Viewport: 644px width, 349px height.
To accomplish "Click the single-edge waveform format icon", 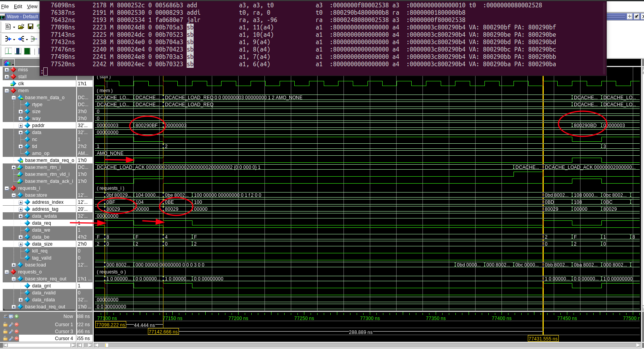I will coord(9,51).
